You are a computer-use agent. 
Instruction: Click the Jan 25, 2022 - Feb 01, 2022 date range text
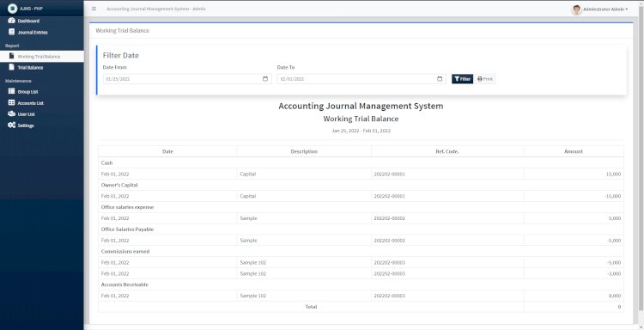pyautogui.click(x=361, y=131)
